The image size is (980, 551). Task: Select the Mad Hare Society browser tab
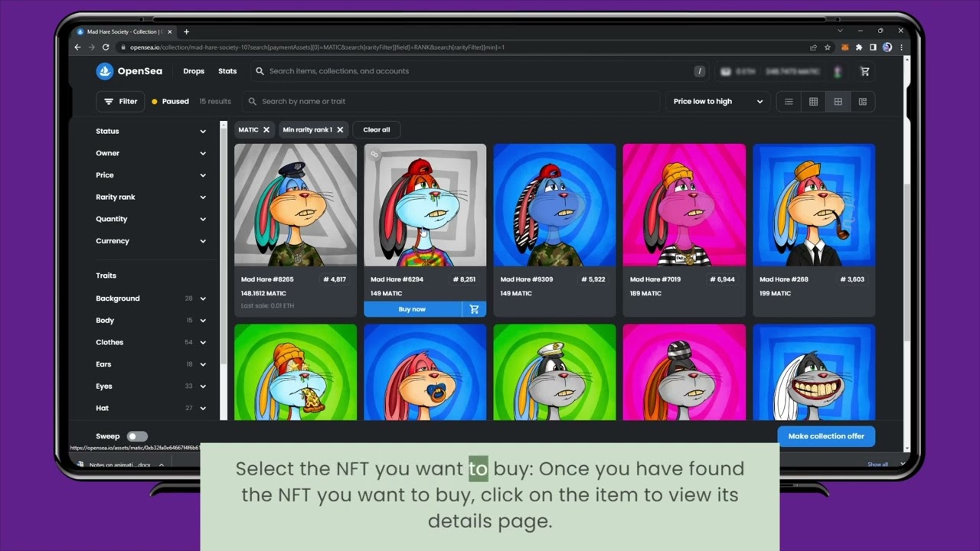point(126,32)
